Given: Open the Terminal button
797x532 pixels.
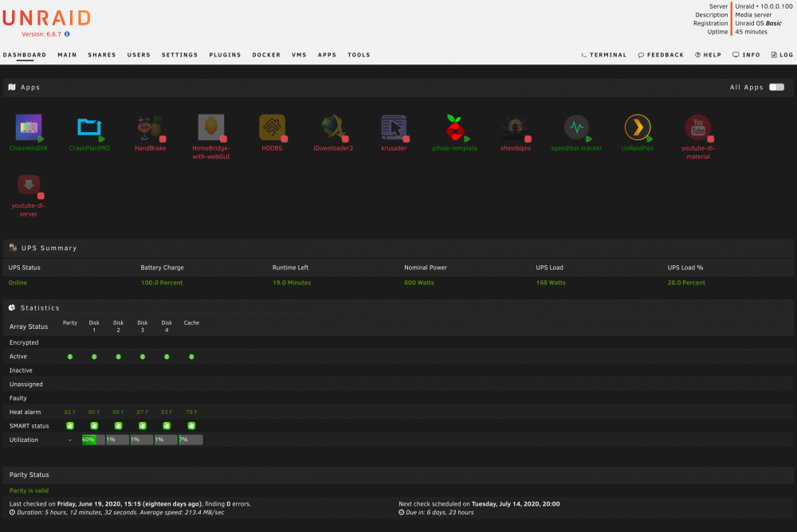Looking at the screenshot, I should pos(604,55).
